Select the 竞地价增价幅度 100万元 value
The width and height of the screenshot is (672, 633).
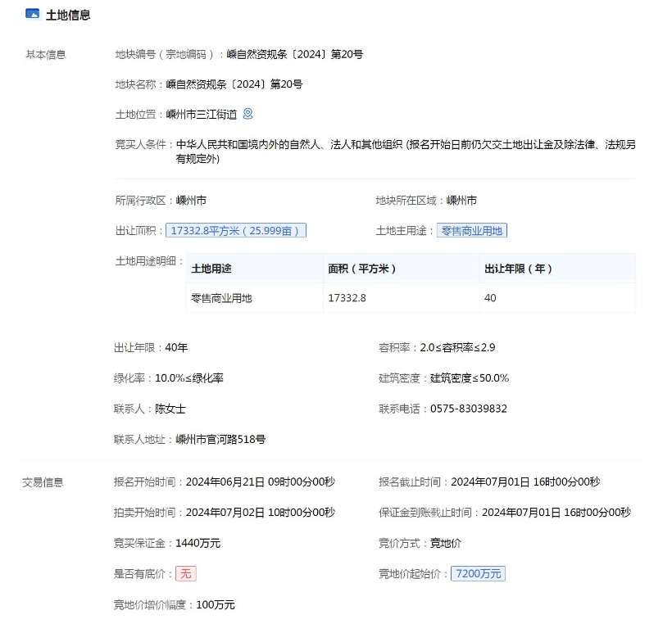tap(215, 604)
